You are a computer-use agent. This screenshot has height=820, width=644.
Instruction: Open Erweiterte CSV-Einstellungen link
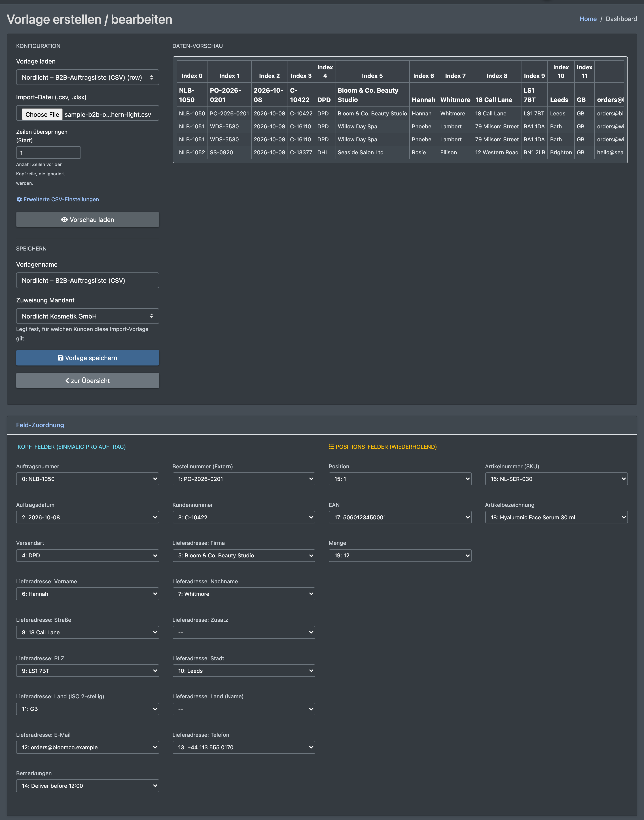coord(58,199)
